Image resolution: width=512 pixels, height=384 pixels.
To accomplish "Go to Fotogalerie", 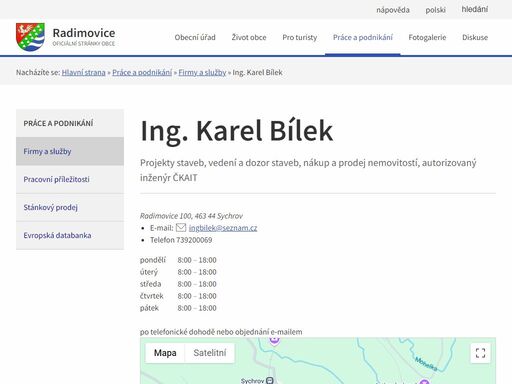I will point(427,37).
